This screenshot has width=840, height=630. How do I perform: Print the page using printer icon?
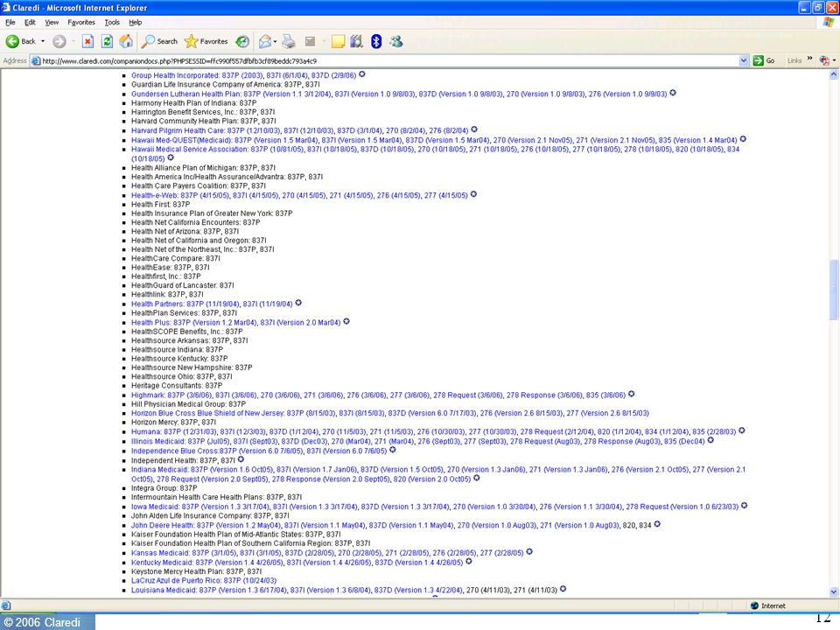(x=289, y=41)
